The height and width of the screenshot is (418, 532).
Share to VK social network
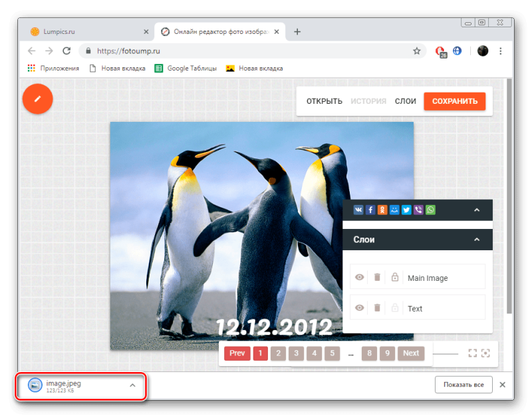pos(358,210)
